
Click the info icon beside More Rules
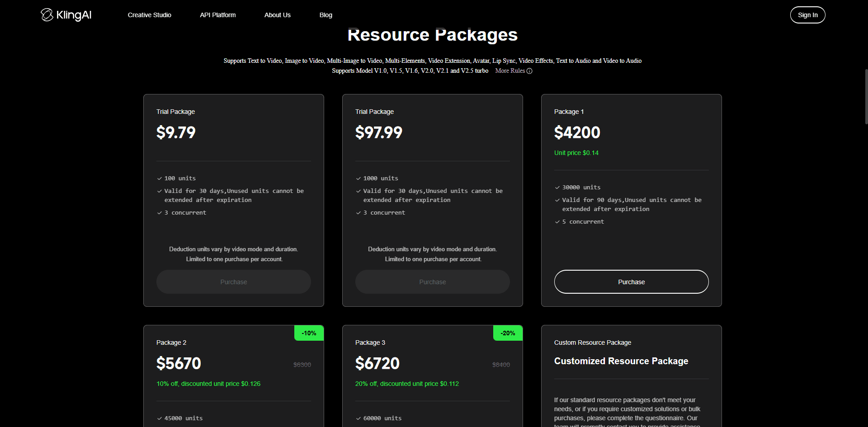coord(529,71)
